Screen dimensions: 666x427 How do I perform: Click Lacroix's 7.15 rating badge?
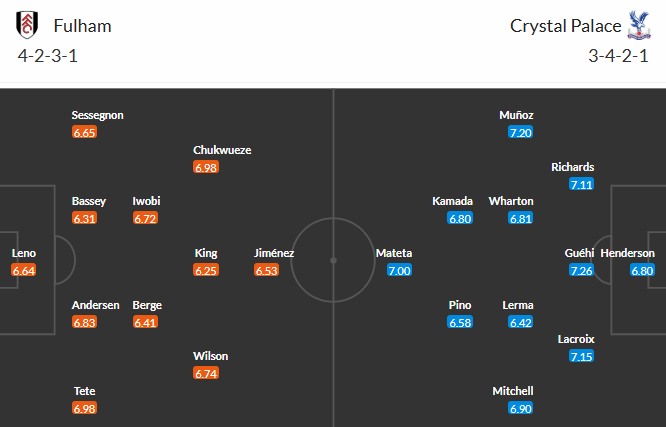point(581,357)
